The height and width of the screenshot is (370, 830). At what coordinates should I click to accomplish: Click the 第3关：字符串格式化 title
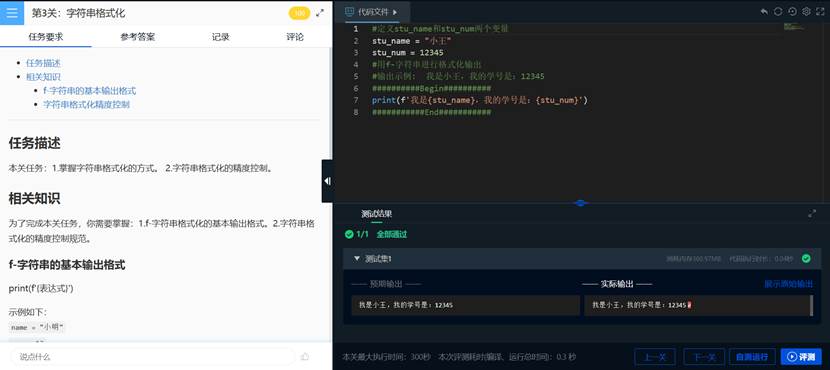pyautogui.click(x=78, y=13)
